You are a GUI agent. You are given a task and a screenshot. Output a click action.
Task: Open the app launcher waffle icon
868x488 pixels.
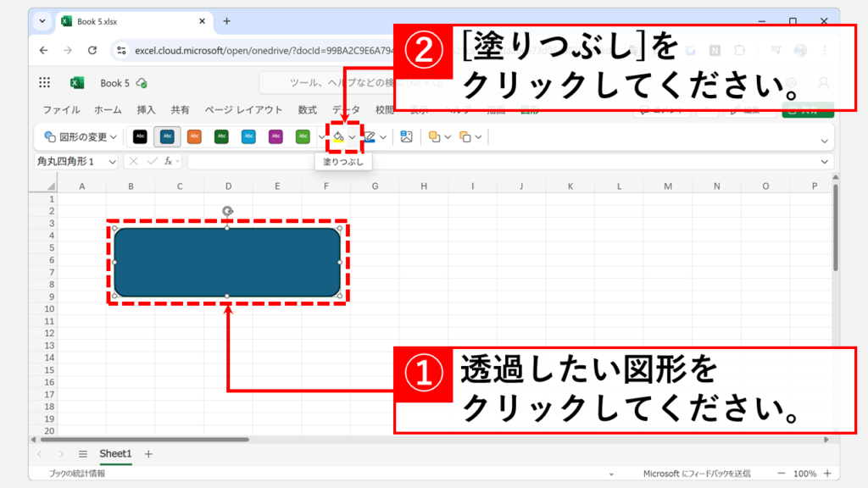point(45,83)
